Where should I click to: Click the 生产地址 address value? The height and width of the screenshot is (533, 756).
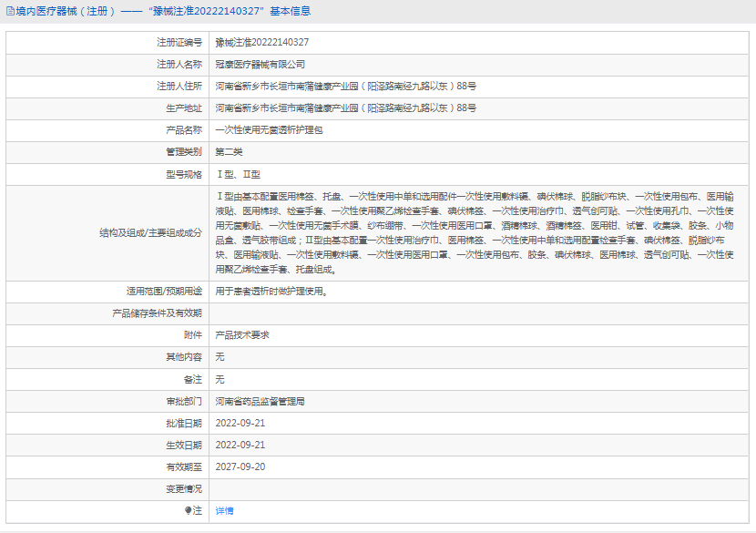coord(346,108)
